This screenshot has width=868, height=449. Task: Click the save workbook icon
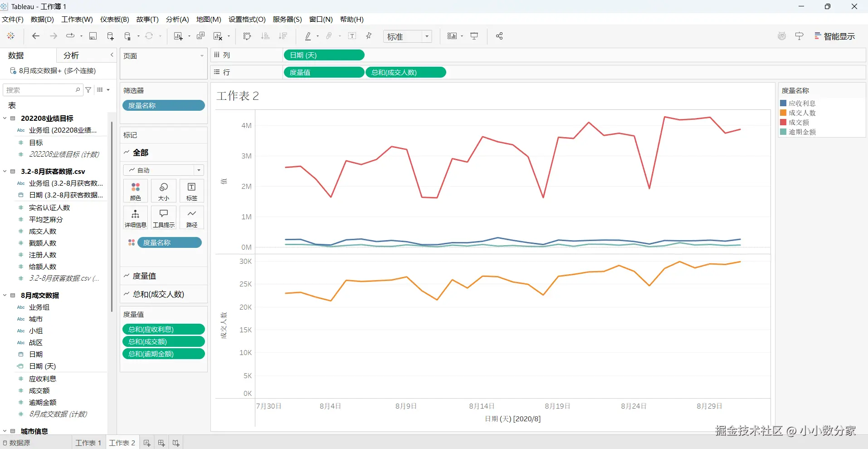(x=93, y=36)
